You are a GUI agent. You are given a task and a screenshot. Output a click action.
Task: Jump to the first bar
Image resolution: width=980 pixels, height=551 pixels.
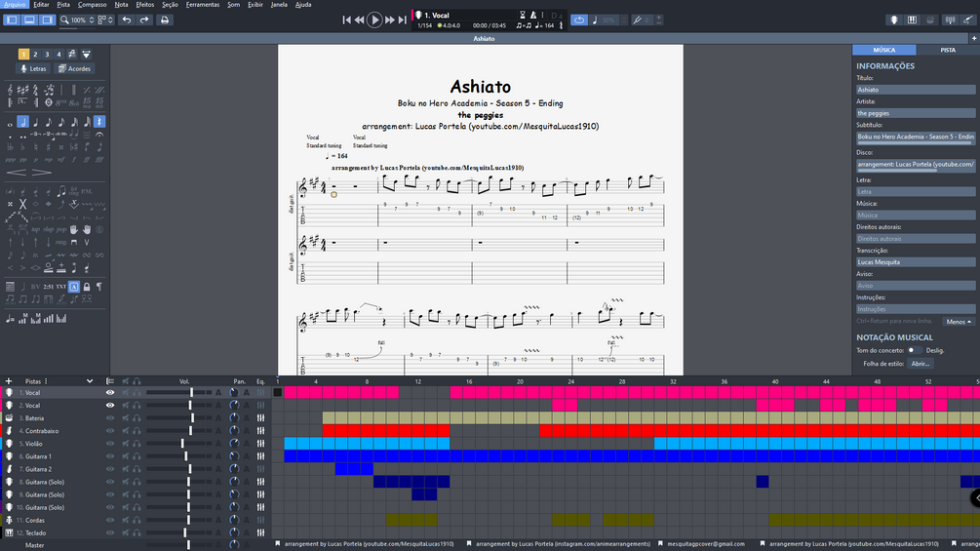point(347,20)
